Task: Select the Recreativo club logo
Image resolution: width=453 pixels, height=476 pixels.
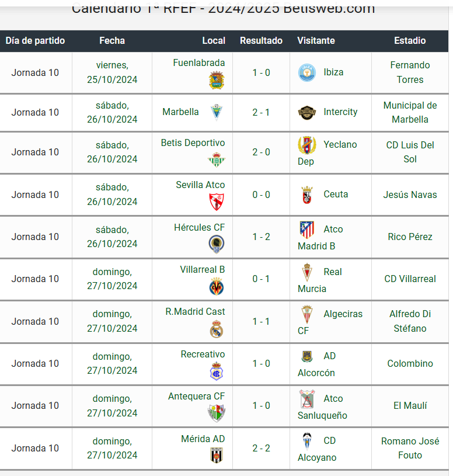Action: pos(217,371)
